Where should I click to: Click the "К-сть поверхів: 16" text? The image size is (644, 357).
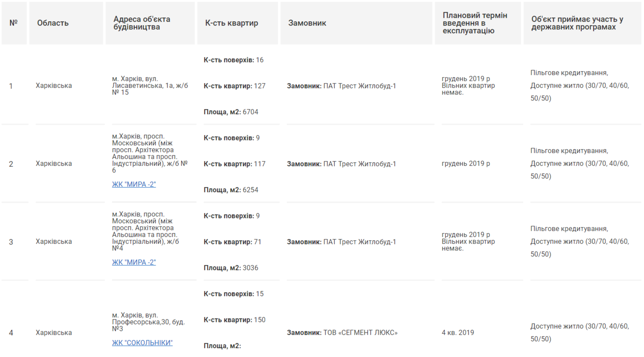(233, 60)
